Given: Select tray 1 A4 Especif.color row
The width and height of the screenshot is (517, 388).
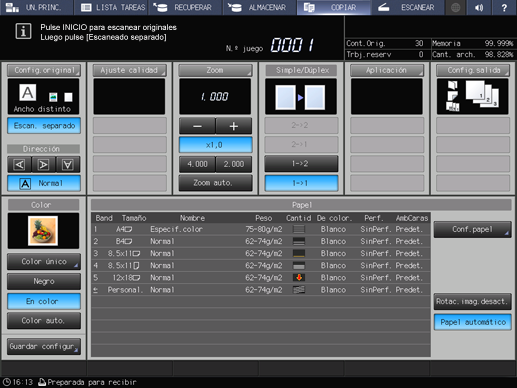Looking at the screenshot, I should [x=261, y=229].
